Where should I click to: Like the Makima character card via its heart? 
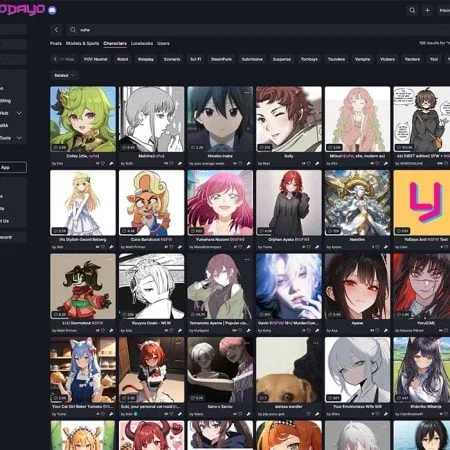[x=171, y=164]
